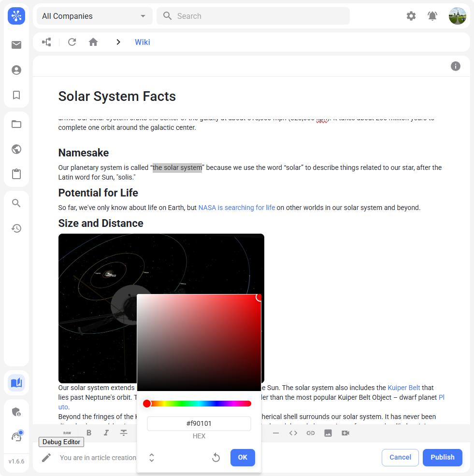The image size is (474, 476).
Task: Go to Wiki breadcrumb
Action: (143, 42)
